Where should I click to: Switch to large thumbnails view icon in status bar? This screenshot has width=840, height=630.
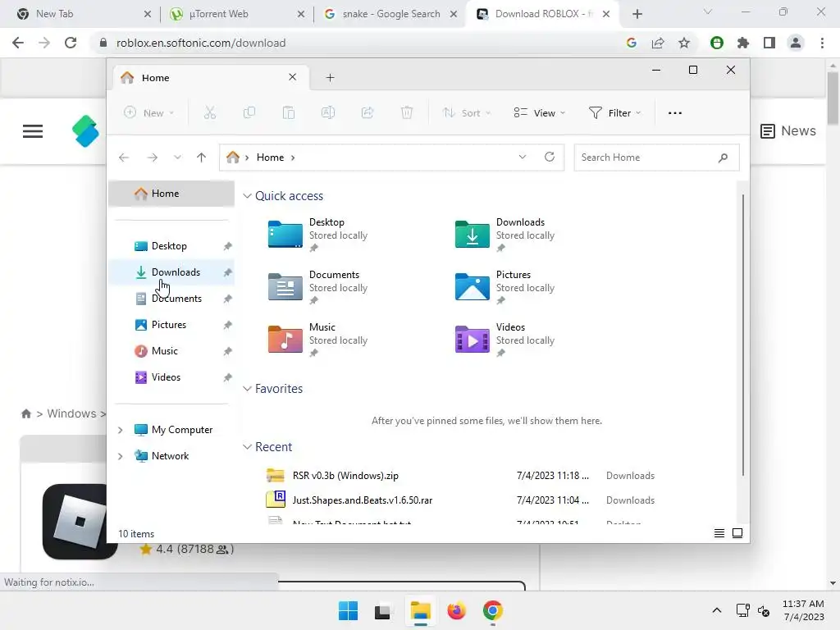pyautogui.click(x=737, y=533)
